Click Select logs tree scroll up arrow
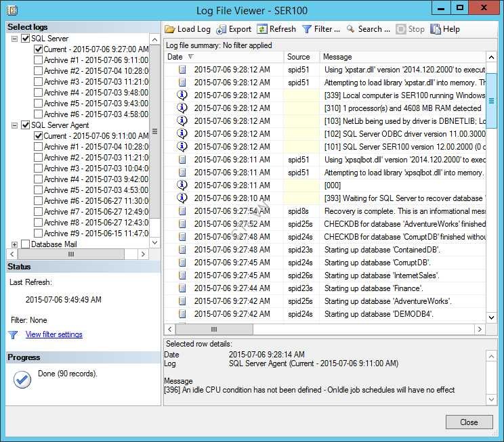This screenshot has height=442, width=504. (x=154, y=39)
